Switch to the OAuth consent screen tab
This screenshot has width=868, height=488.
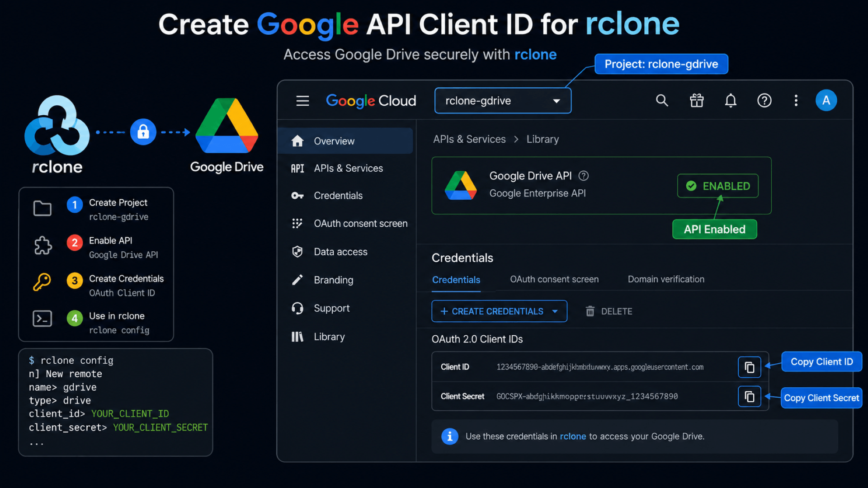(x=554, y=279)
